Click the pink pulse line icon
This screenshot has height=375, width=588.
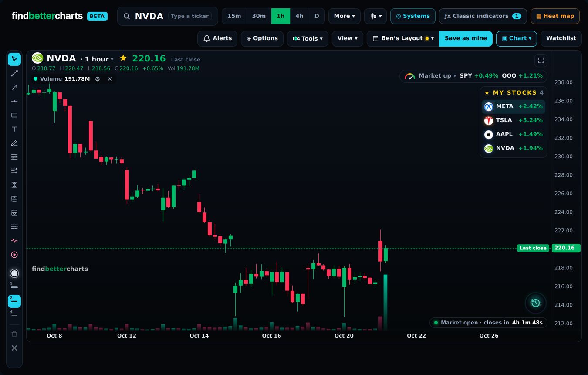coord(14,241)
